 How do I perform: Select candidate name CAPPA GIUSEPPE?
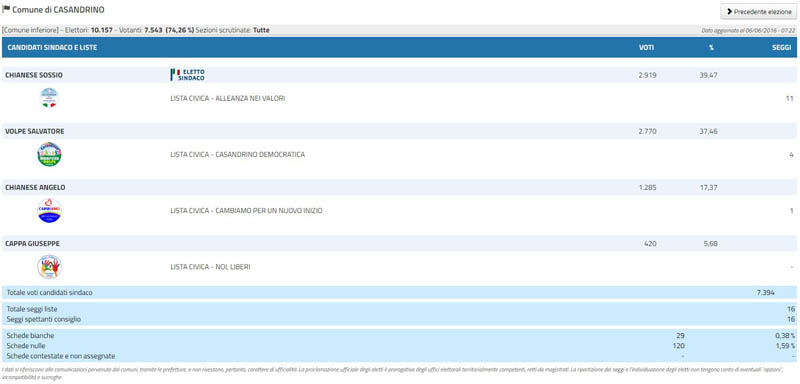coord(32,243)
